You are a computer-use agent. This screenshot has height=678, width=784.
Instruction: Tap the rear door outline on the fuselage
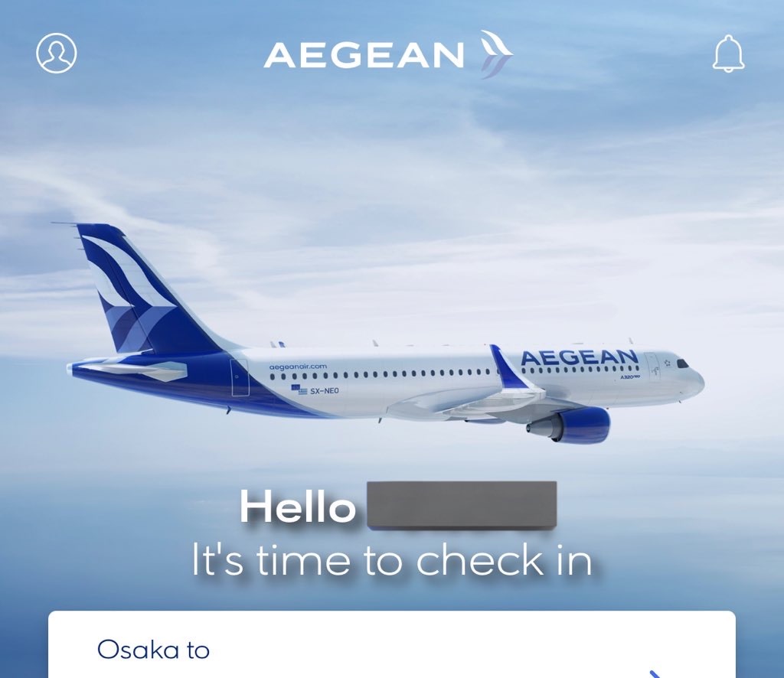[x=240, y=377]
